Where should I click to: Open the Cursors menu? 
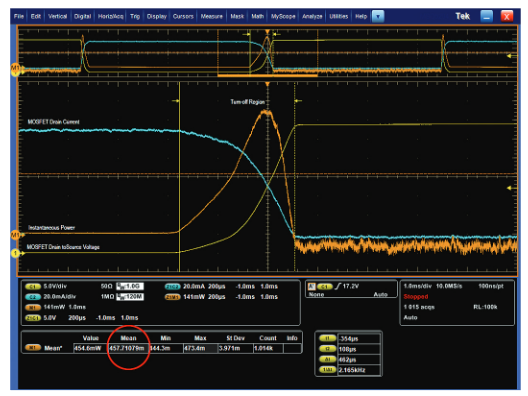pos(183,16)
